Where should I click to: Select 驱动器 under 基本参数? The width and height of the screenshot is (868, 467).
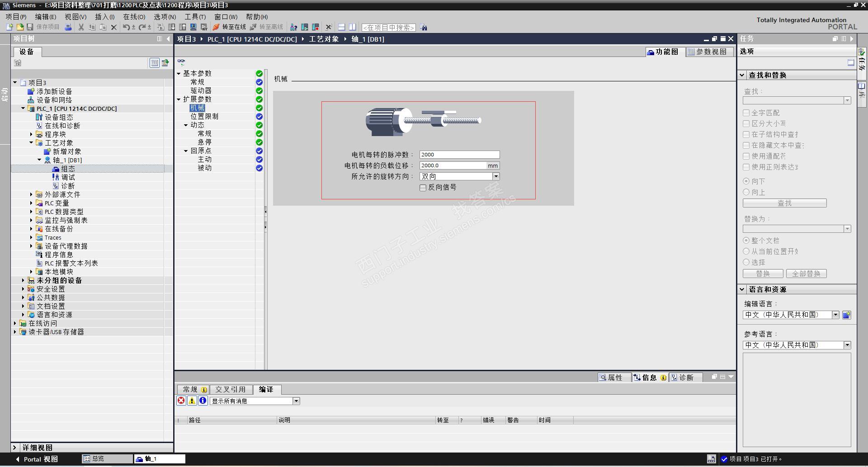(201, 90)
